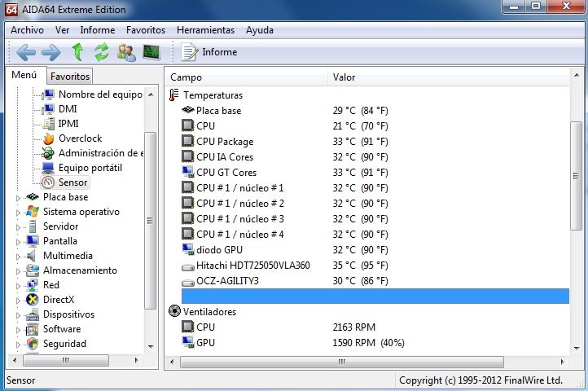Click the Back arrow toolbar icon
The height and width of the screenshot is (391, 588).
(x=25, y=53)
